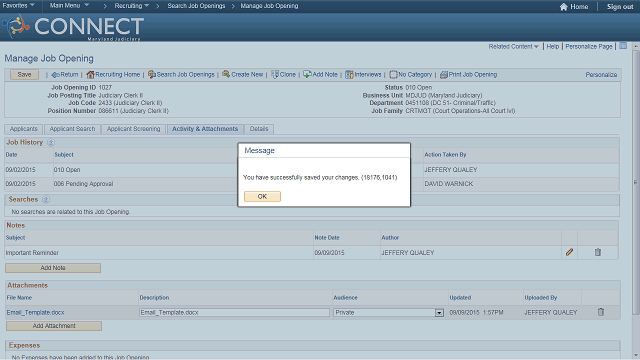Image resolution: width=640 pixels, height=360 pixels.
Task: Open the Favorites dropdown menu
Action: pyautogui.click(x=18, y=6)
